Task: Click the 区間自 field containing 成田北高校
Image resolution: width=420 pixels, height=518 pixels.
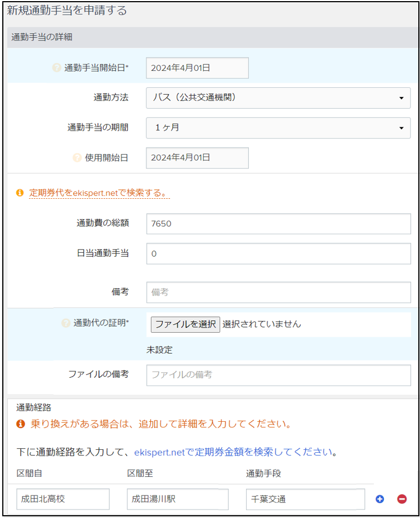Action: pyautogui.click(x=63, y=499)
